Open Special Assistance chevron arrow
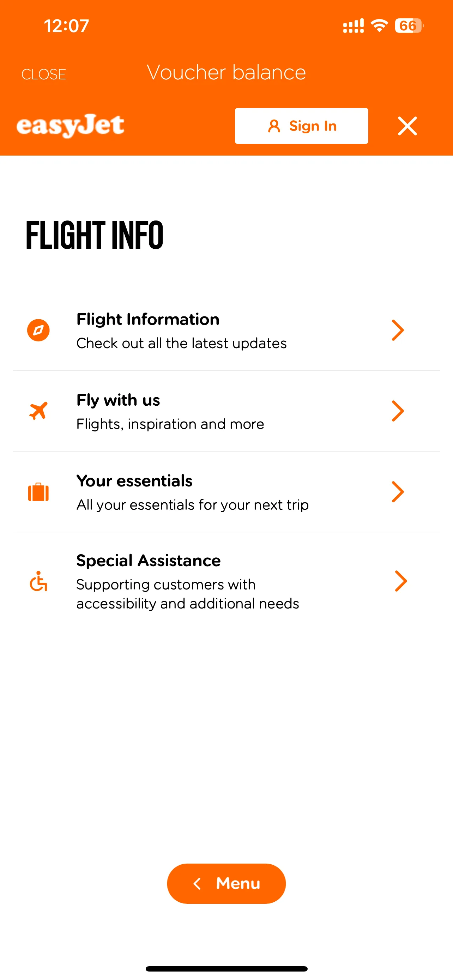 tap(400, 581)
